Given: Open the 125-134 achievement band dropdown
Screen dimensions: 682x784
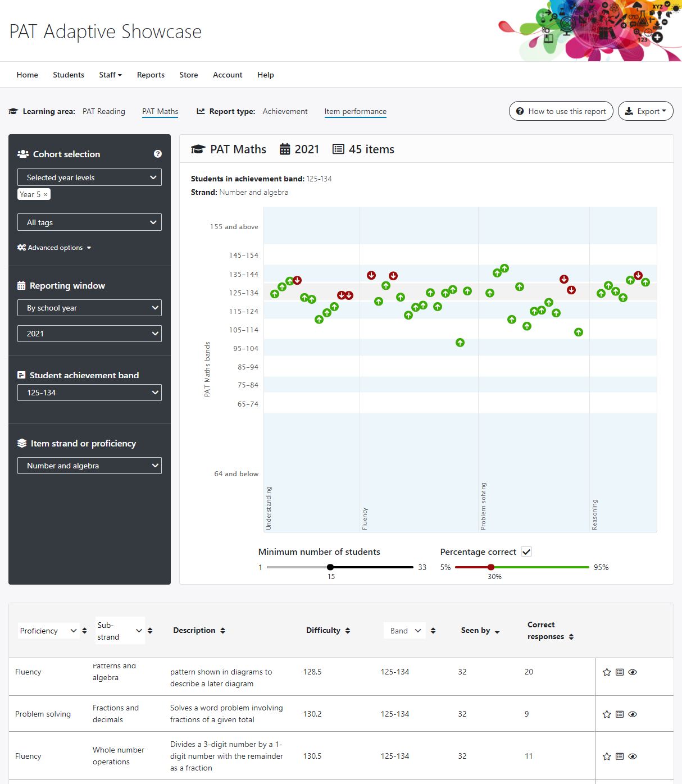Looking at the screenshot, I should click(x=89, y=393).
